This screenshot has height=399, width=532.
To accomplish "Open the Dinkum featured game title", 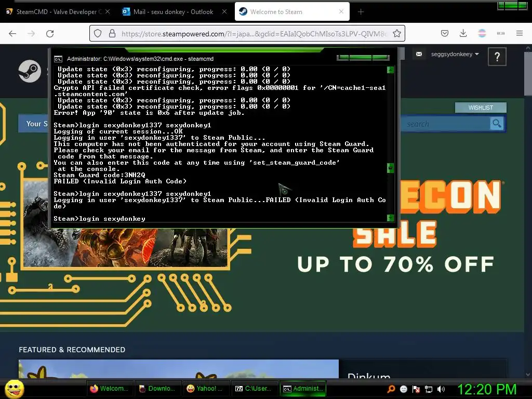I will tap(369, 375).
